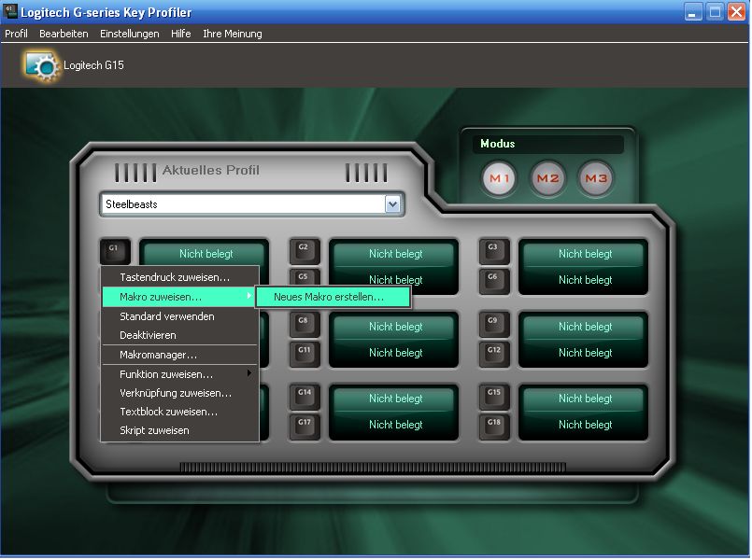Viewport: 752px width, 560px height.
Task: Open the Hilfe menu
Action: point(180,34)
